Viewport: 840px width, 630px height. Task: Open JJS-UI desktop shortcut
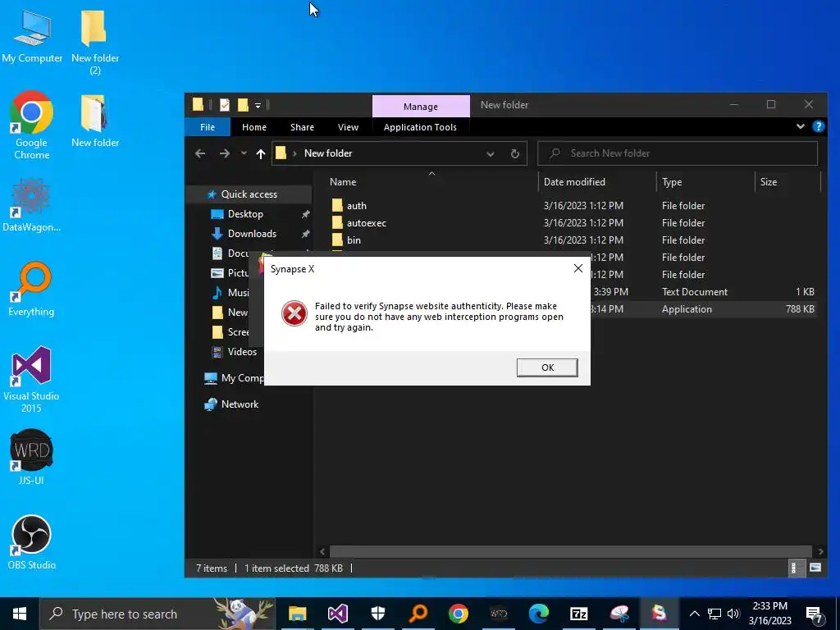click(x=31, y=457)
